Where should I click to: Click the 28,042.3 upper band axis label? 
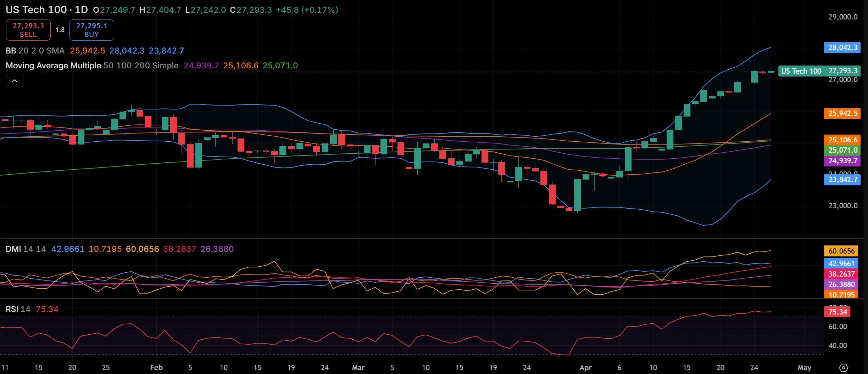(842, 47)
